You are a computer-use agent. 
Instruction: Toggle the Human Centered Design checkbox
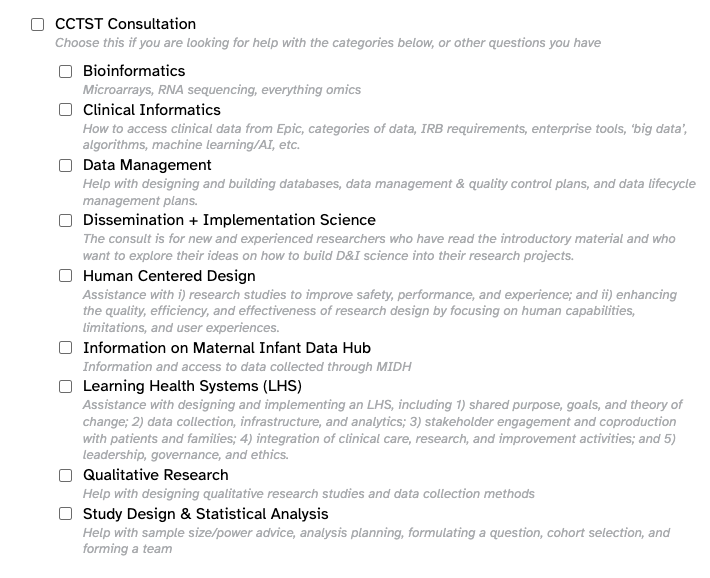click(x=66, y=276)
